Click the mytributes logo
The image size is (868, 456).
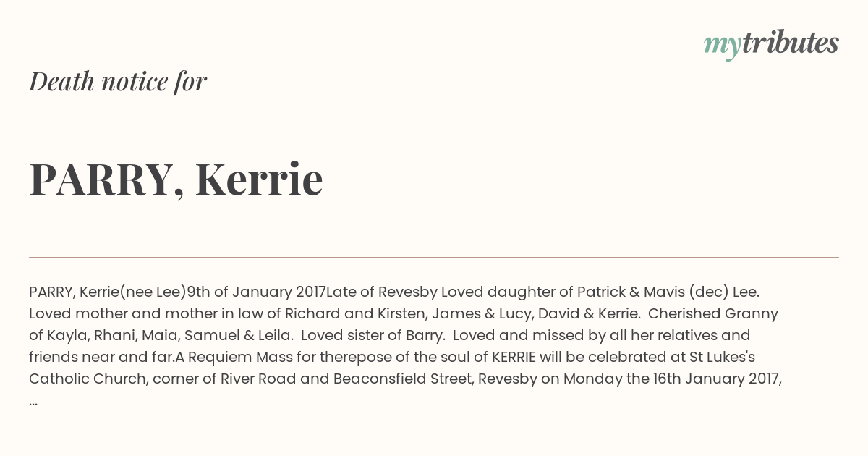coord(771,44)
